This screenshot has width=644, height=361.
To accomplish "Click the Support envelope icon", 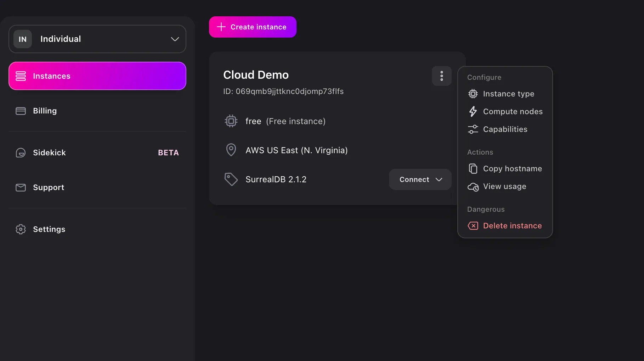I will [21, 188].
